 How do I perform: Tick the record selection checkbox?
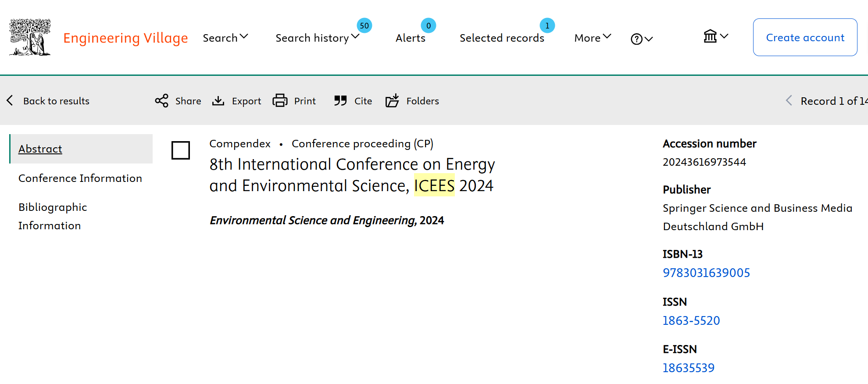click(181, 150)
